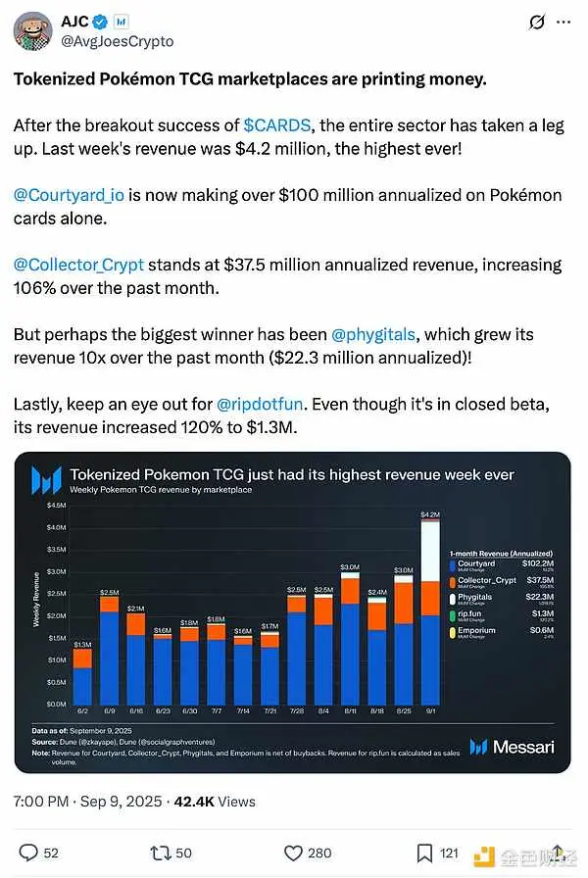Follow the @ripdotfun mention link
Screen dimensions: 588x878
pyautogui.click(x=260, y=404)
